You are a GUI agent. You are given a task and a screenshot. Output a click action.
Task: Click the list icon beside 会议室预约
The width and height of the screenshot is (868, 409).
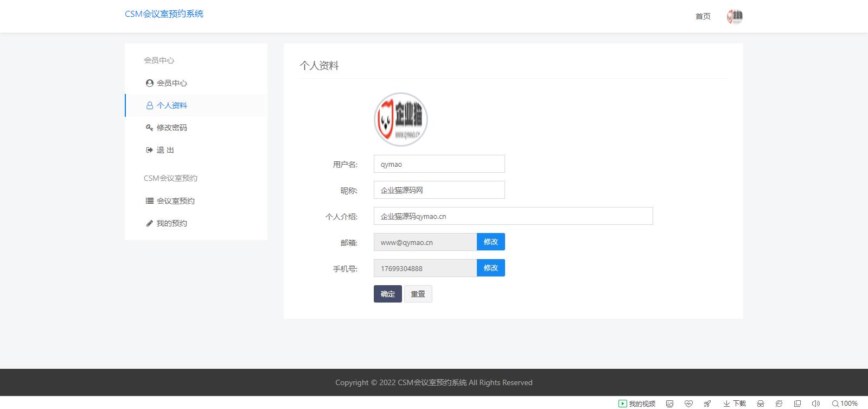click(150, 201)
